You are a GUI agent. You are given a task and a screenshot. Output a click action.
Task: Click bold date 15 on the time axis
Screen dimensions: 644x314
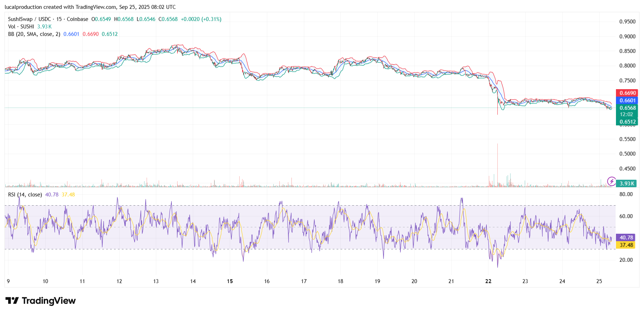tap(230, 281)
